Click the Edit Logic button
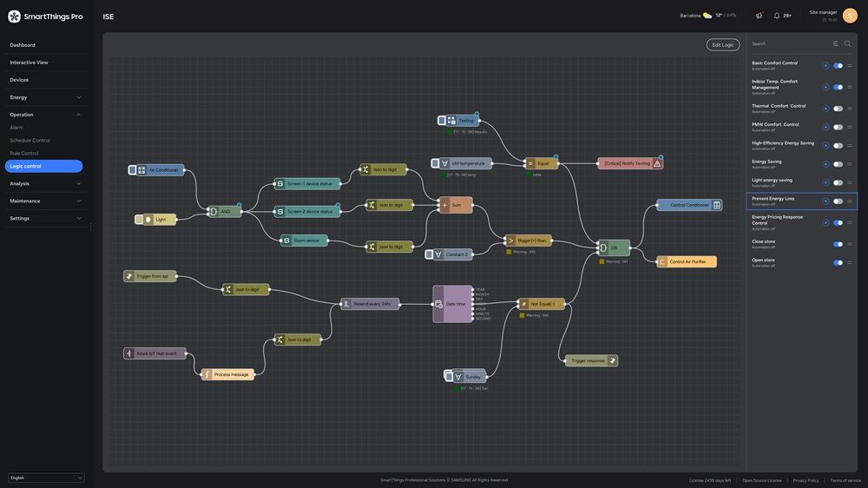Image resolution: width=868 pixels, height=488 pixels. [722, 44]
